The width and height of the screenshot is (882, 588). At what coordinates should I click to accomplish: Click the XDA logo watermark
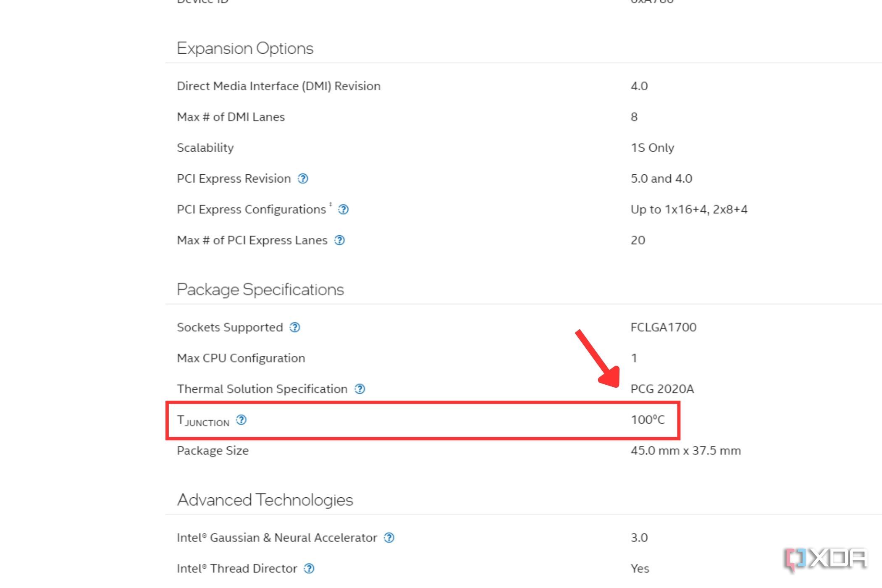pyautogui.click(x=825, y=559)
